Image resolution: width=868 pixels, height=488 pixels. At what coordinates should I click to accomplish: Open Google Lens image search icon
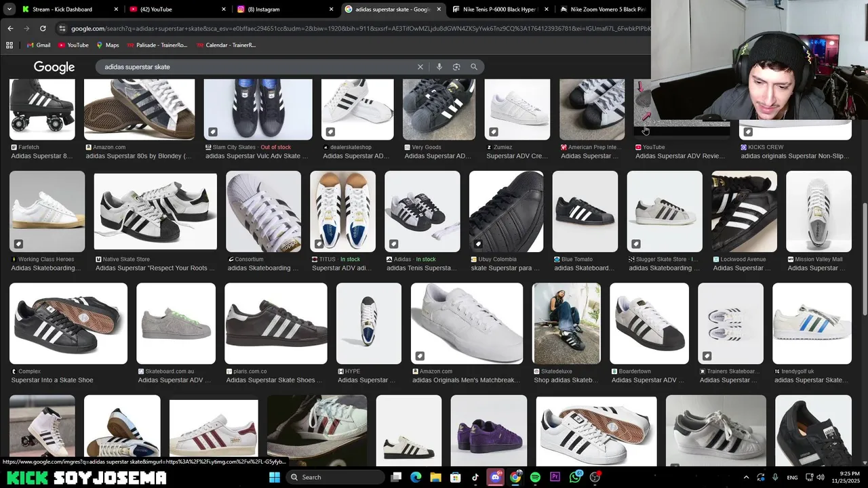(x=456, y=67)
